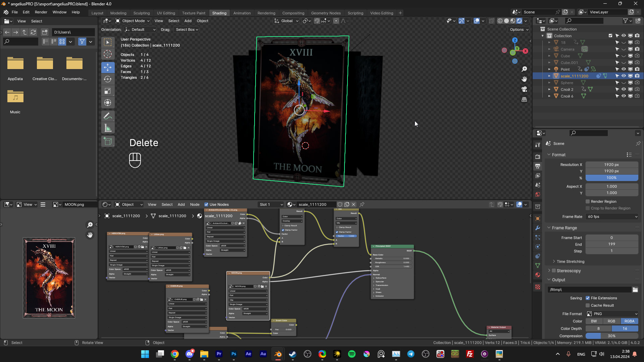Image resolution: width=644 pixels, height=362 pixels.
Task: Select BW color mode button
Action: [594, 321]
